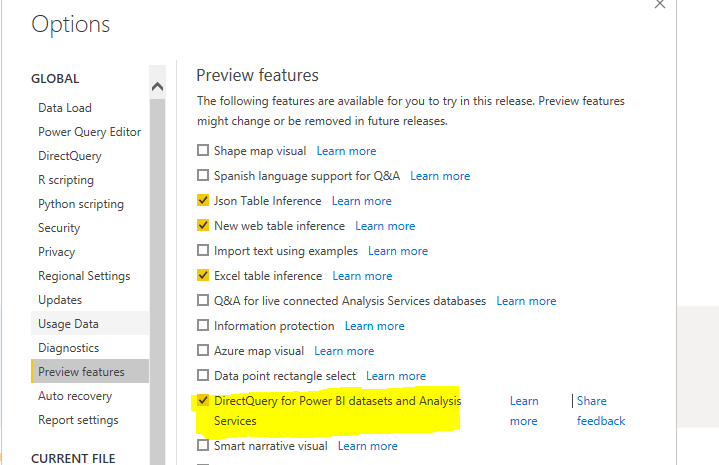
Task: Uncheck Excel table inference
Action: [203, 275]
